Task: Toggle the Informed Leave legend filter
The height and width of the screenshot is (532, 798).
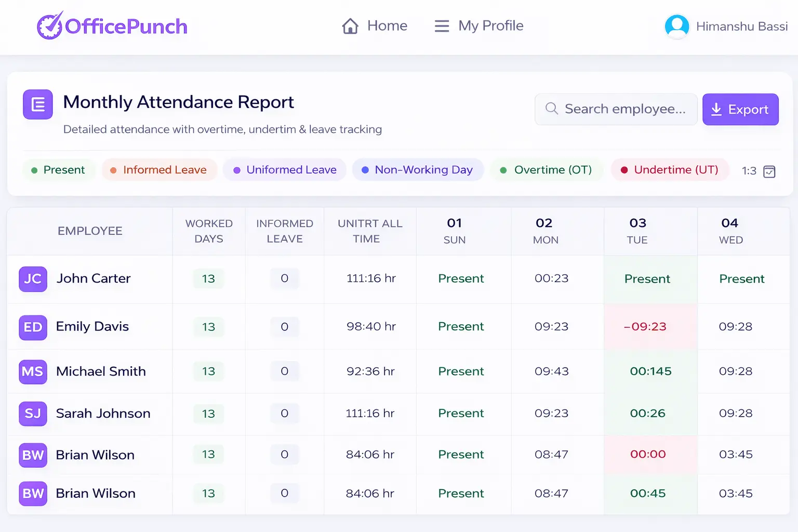Action: click(x=159, y=170)
